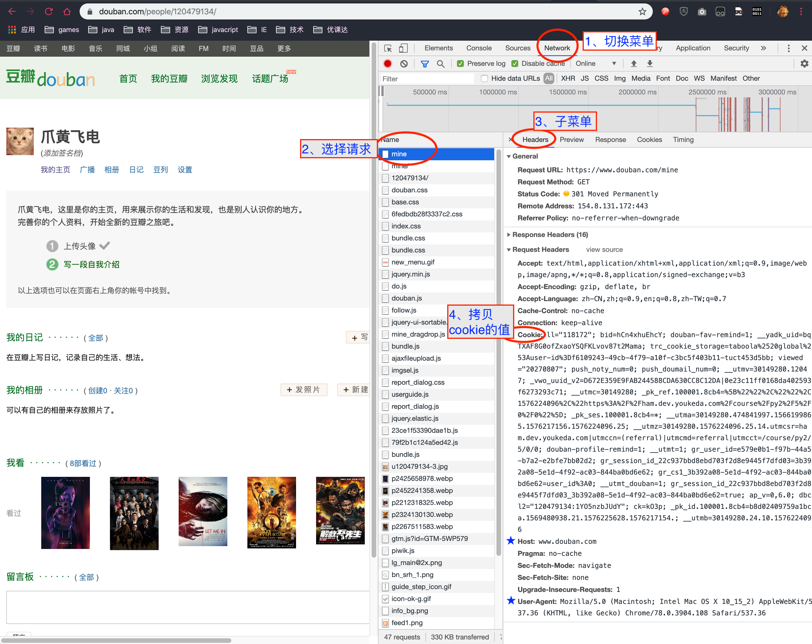Click the request list vertical scrollbar
812x644 pixels.
point(499,352)
